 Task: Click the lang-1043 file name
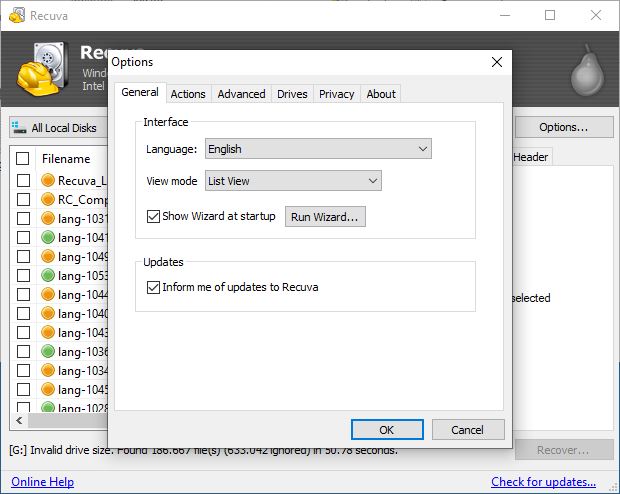click(x=83, y=333)
